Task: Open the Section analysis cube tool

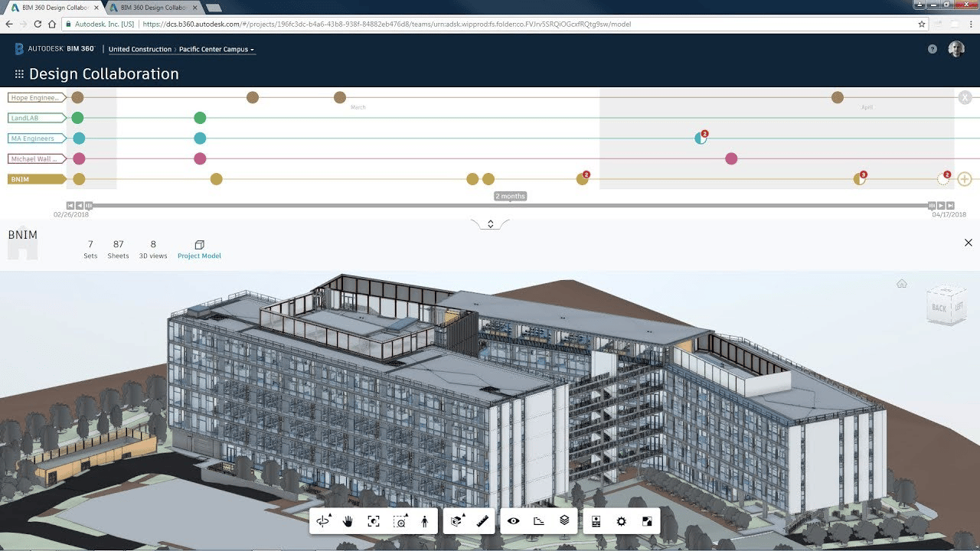Action: (455, 520)
